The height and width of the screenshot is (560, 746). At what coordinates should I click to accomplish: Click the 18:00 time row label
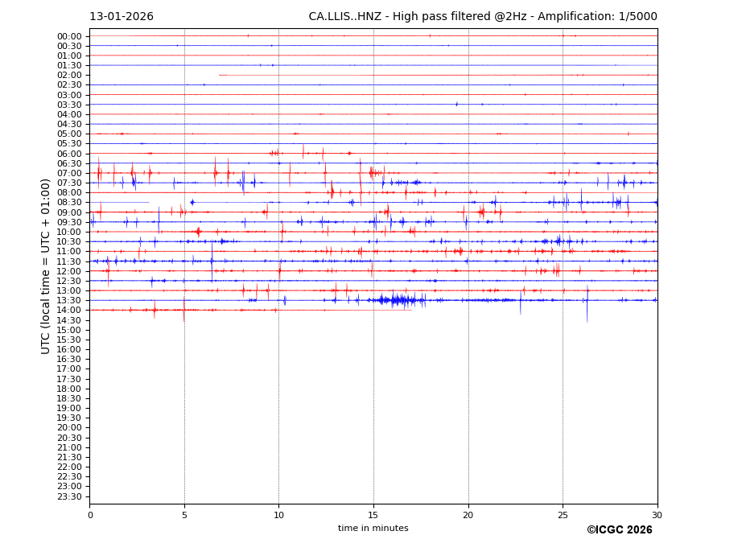pyautogui.click(x=69, y=389)
